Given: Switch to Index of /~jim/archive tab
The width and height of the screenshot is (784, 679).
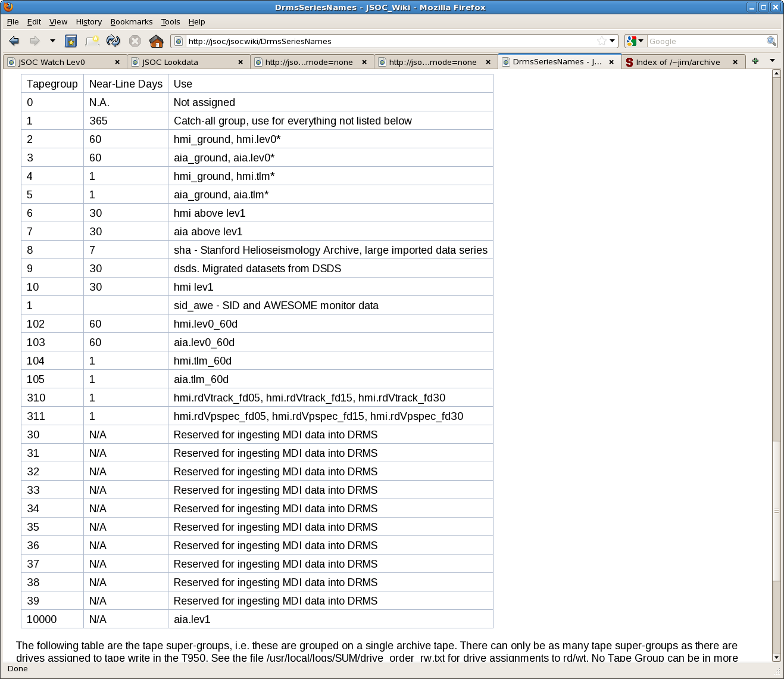Looking at the screenshot, I should [677, 62].
